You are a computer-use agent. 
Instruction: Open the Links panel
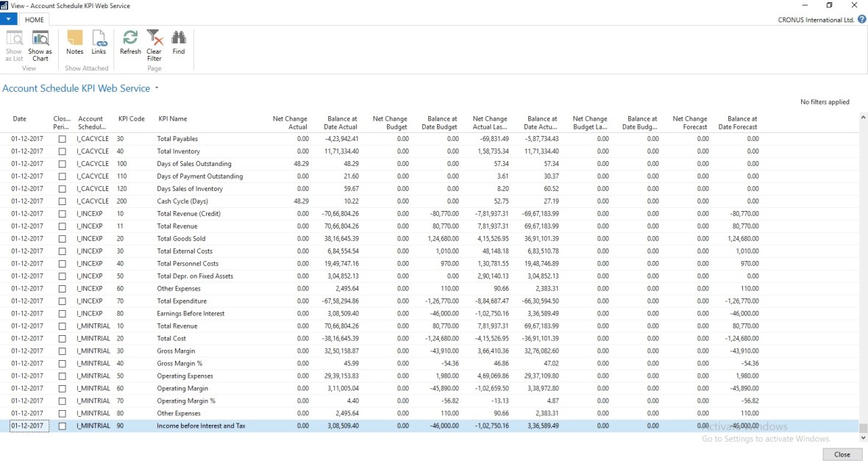point(99,44)
